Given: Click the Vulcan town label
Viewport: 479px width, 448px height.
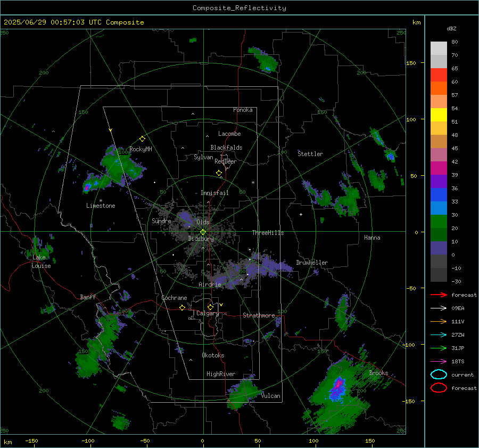Looking at the screenshot, I should (271, 396).
